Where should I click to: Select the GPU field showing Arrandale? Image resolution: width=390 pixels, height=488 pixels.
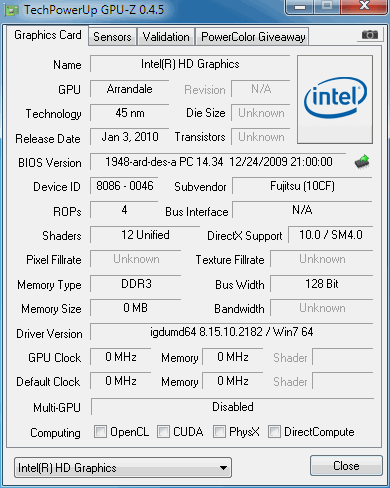130,89
